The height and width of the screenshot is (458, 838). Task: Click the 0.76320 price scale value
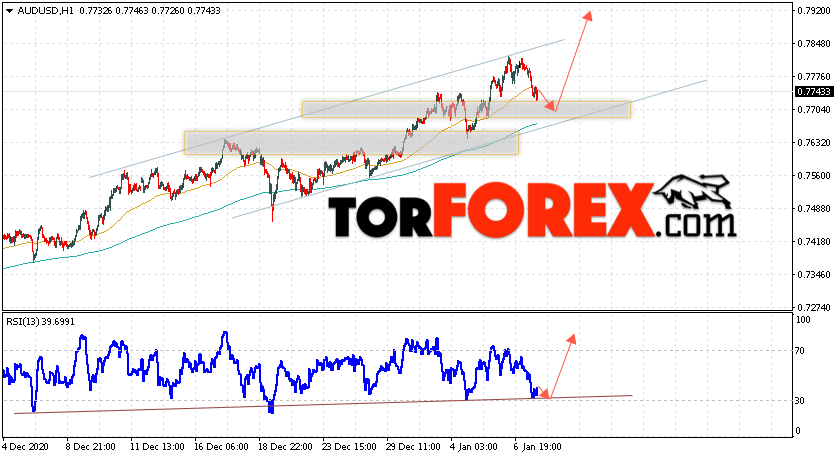tap(813, 143)
